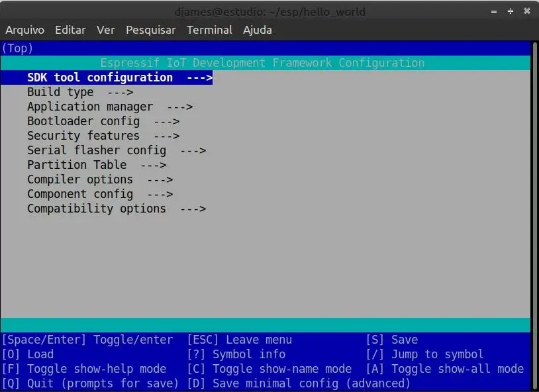Close the terminal window

click(x=527, y=11)
